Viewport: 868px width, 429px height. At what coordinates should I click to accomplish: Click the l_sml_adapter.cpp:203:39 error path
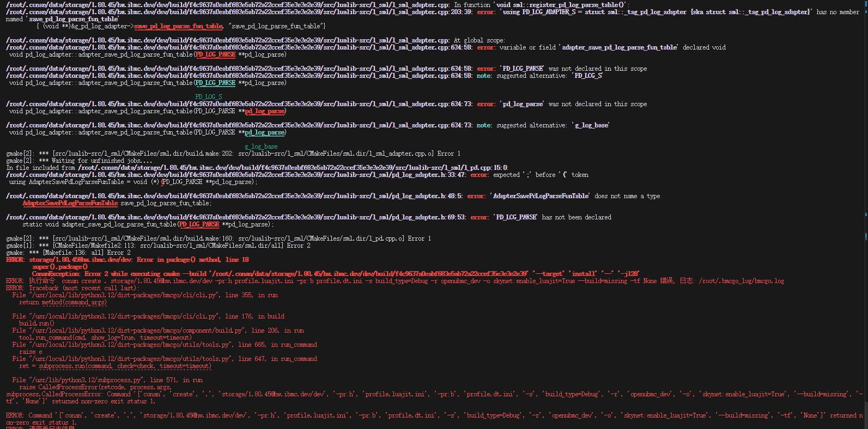[239, 12]
